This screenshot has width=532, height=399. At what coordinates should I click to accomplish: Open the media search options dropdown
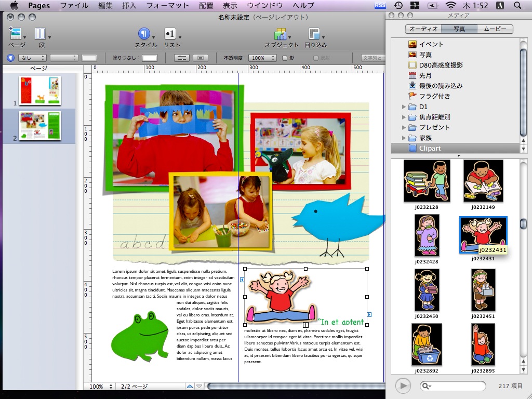click(x=426, y=386)
